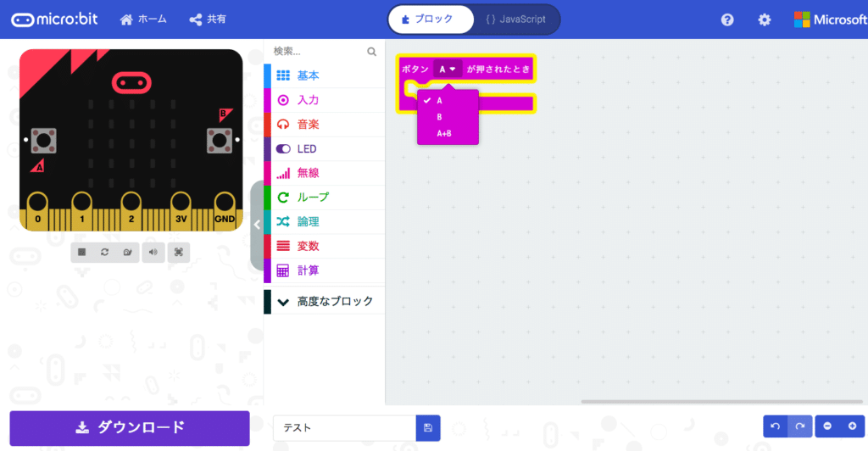
Task: Click the ダウンロード button
Action: (130, 428)
